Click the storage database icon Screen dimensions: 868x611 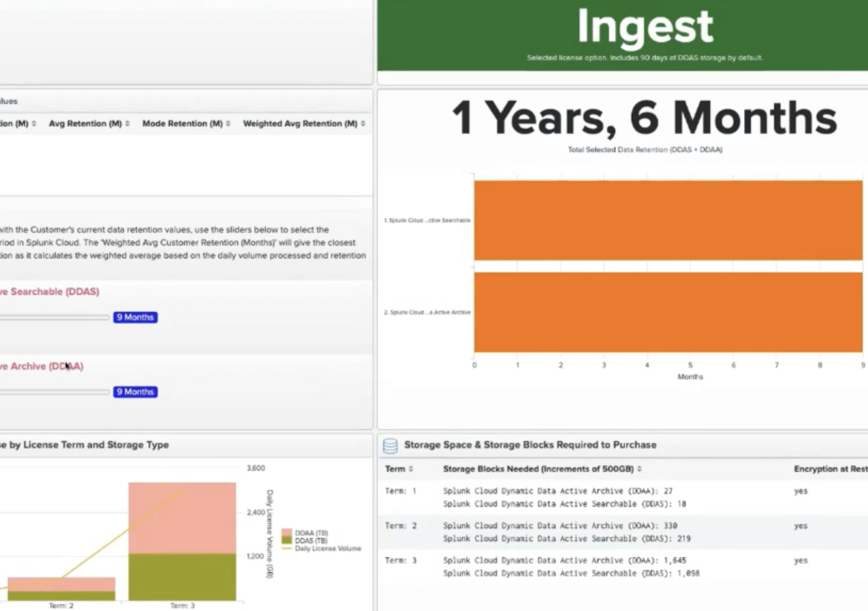pos(390,446)
